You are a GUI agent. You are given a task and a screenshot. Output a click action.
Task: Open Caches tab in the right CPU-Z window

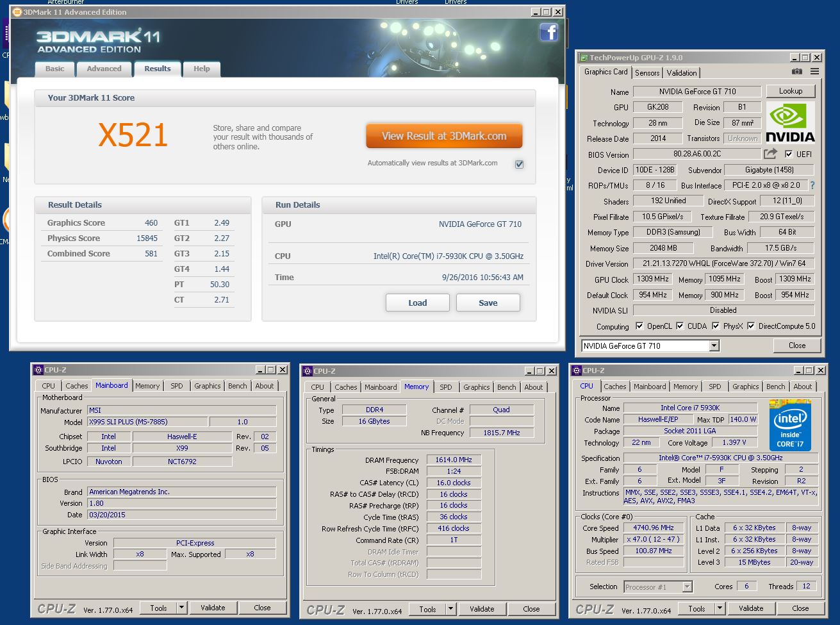[615, 387]
